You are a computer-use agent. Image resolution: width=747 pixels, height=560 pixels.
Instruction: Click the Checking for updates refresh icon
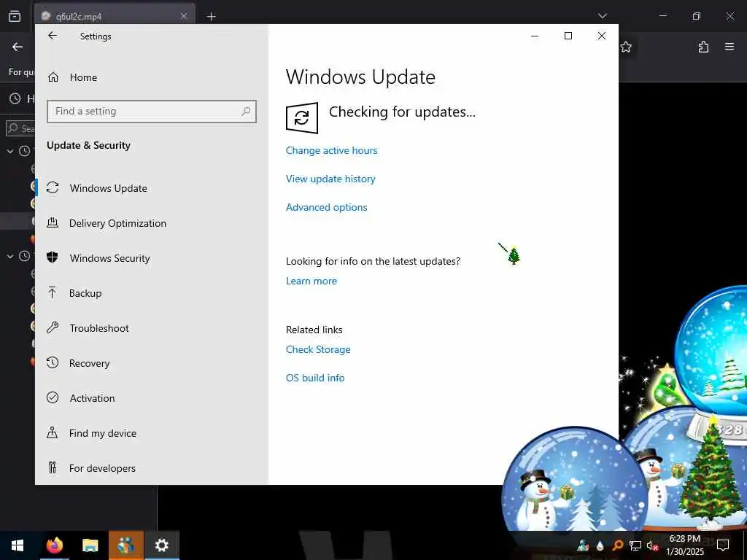coord(301,117)
